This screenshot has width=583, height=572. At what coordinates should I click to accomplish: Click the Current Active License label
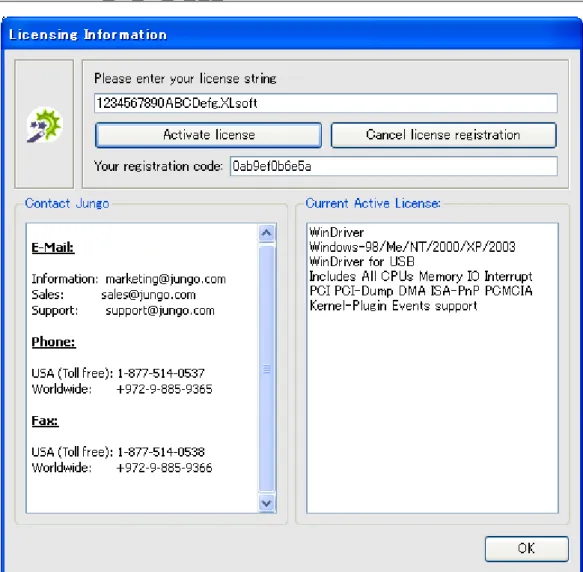[373, 203]
